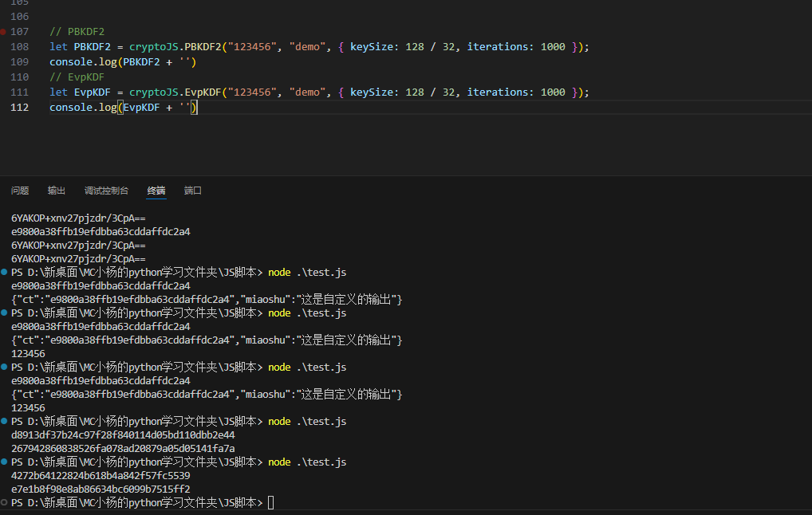
Task: Click the blue dot beside the last node command
Action: coord(5,462)
